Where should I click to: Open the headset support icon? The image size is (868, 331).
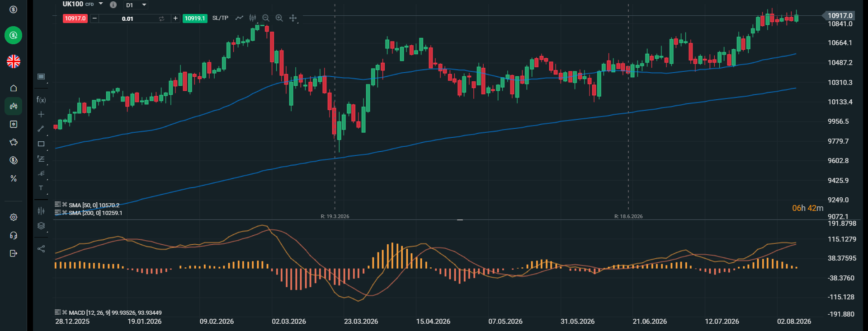click(x=14, y=235)
